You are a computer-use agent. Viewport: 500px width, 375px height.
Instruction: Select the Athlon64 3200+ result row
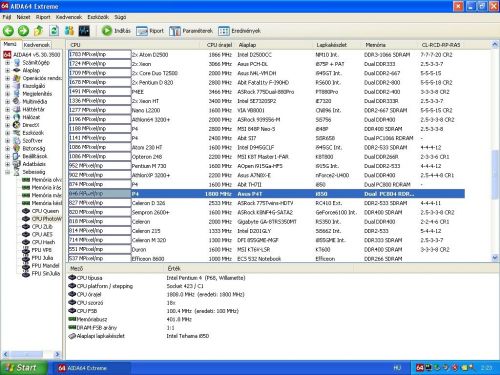point(267,119)
